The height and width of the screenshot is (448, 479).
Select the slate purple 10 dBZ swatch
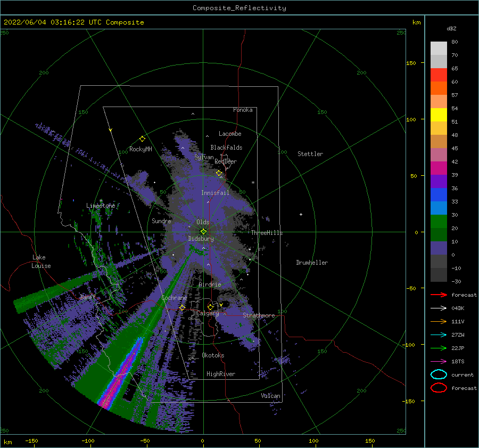coord(439,248)
